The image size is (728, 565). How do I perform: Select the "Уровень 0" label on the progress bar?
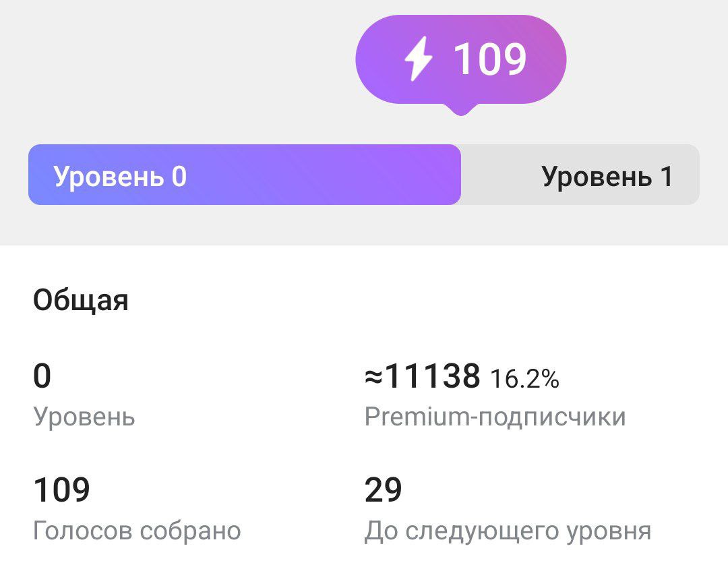(120, 177)
